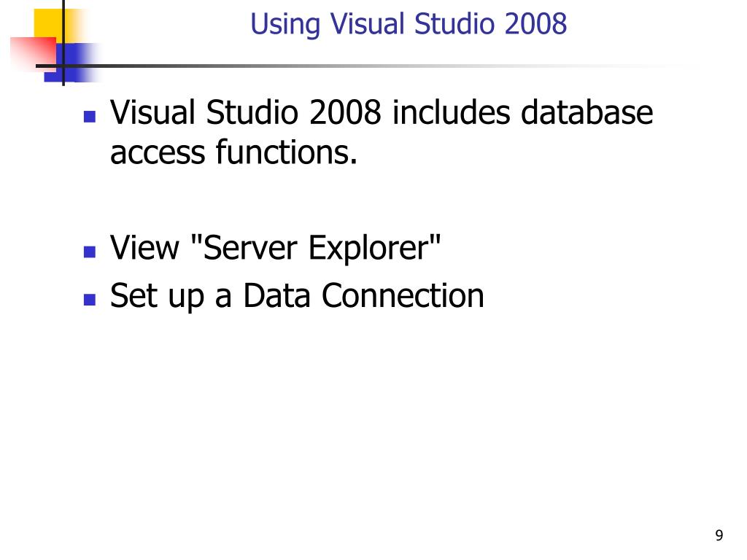This screenshot has width=747, height=560.
Task: Select the blue bullet before View "Server Explorer"
Action: pos(90,252)
